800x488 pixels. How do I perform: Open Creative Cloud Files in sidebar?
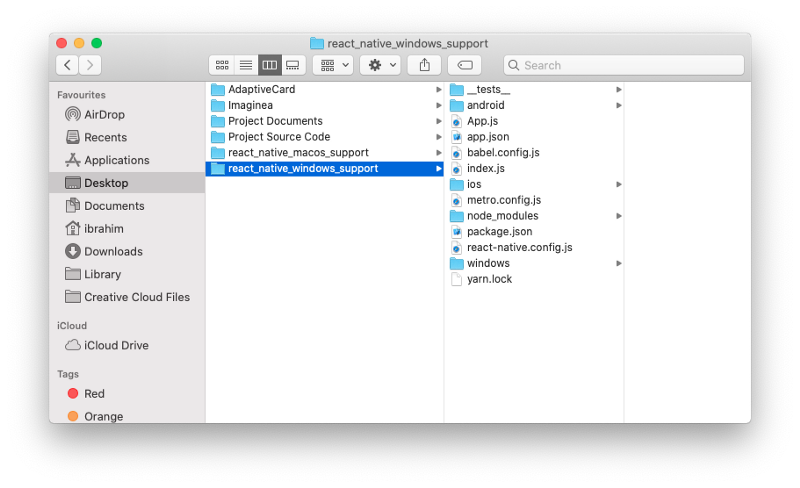(x=127, y=297)
